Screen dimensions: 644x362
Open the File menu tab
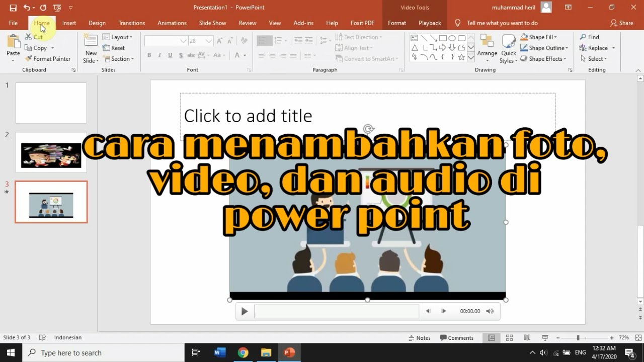point(13,23)
